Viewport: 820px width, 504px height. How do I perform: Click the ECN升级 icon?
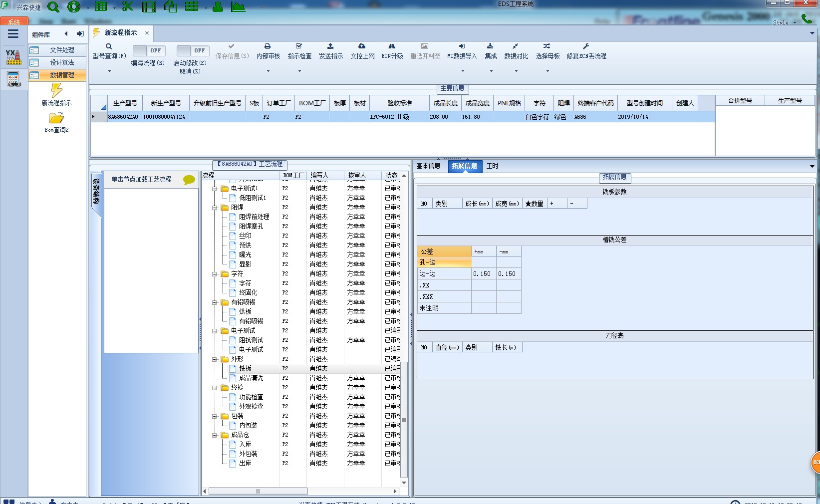click(x=392, y=46)
